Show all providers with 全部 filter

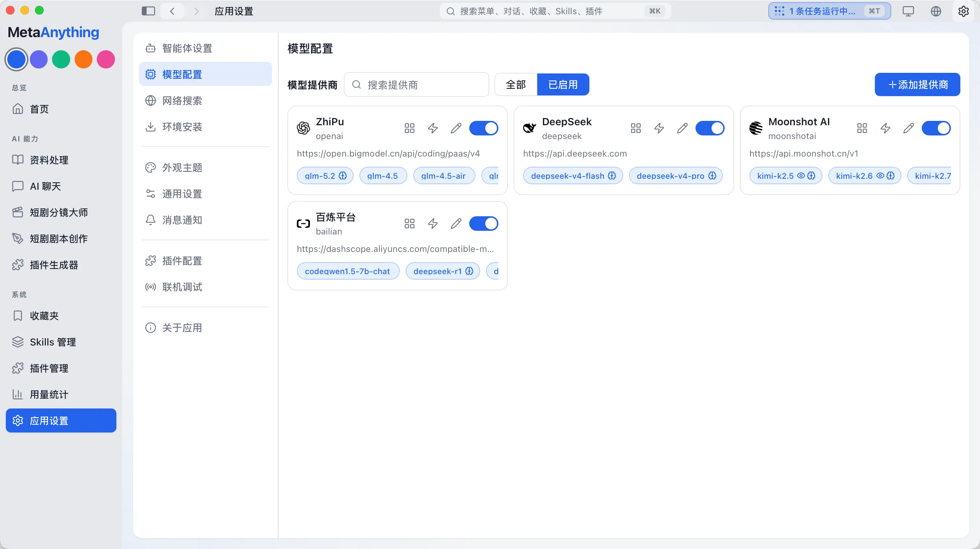point(516,84)
